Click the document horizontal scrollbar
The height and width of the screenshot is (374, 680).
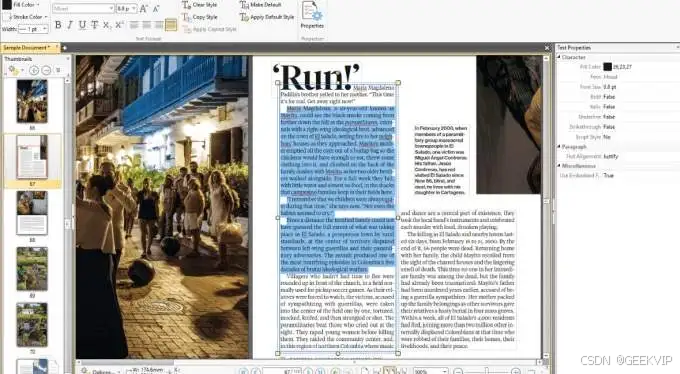point(307,362)
